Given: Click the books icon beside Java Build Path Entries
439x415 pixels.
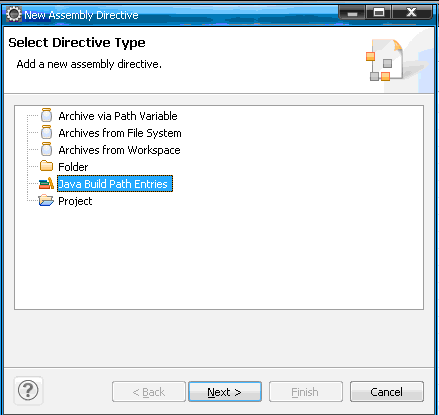Looking at the screenshot, I should 46,183.
